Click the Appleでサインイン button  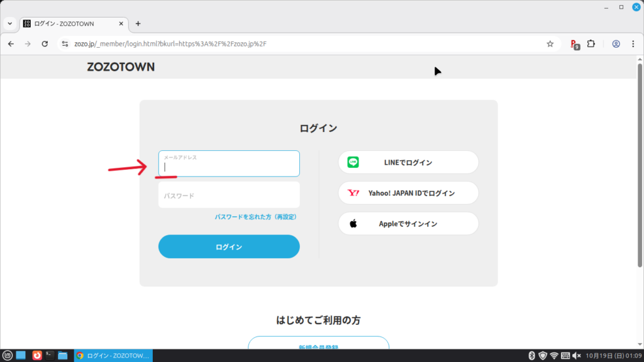pyautogui.click(x=408, y=224)
